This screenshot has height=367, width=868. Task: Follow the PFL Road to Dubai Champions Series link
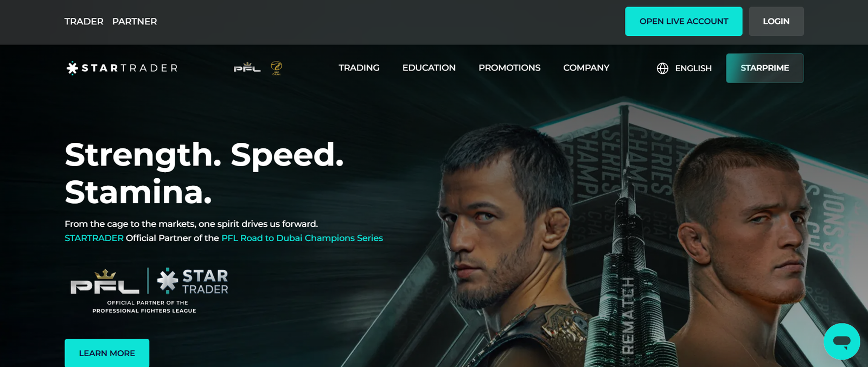click(302, 238)
